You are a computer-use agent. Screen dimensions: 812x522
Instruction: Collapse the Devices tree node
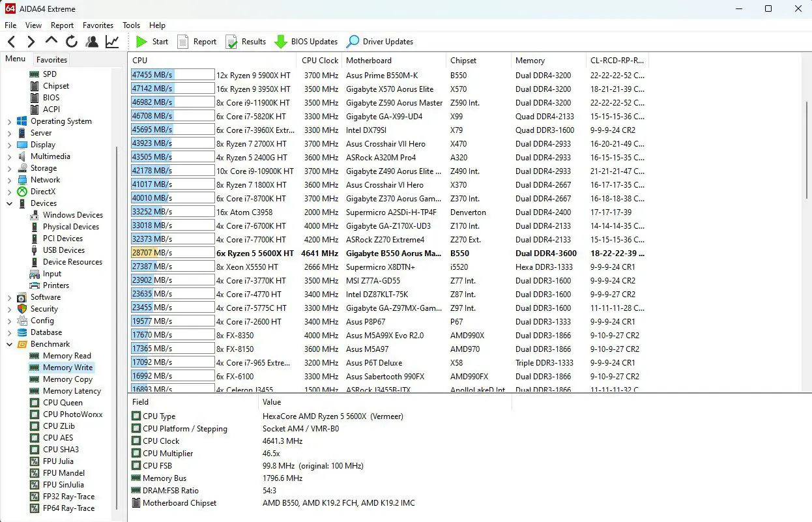10,203
